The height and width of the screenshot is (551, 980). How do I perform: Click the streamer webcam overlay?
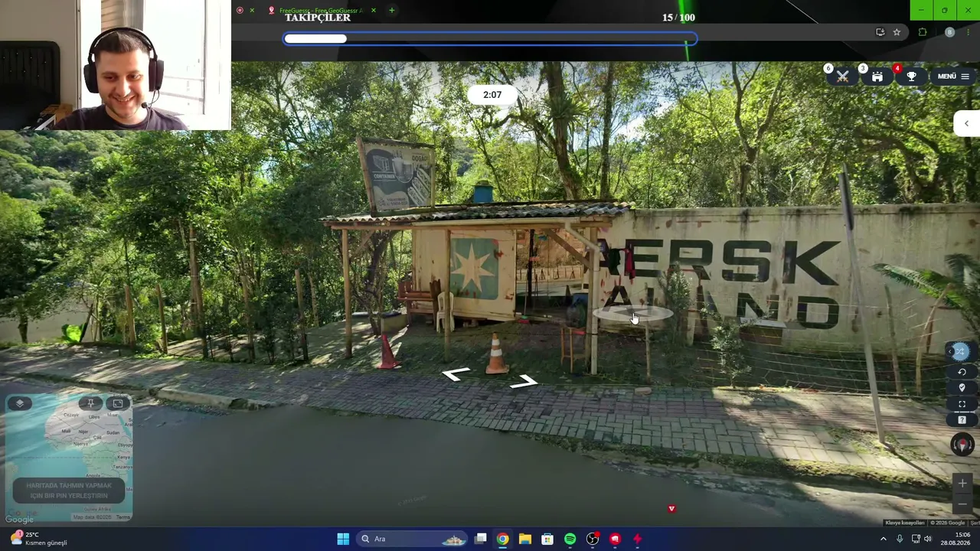pos(115,65)
